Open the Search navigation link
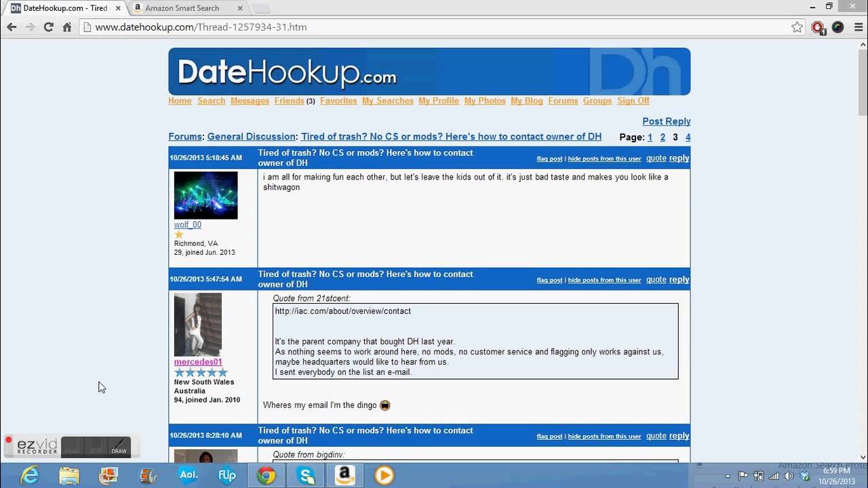This screenshot has width=868, height=488. click(x=211, y=100)
